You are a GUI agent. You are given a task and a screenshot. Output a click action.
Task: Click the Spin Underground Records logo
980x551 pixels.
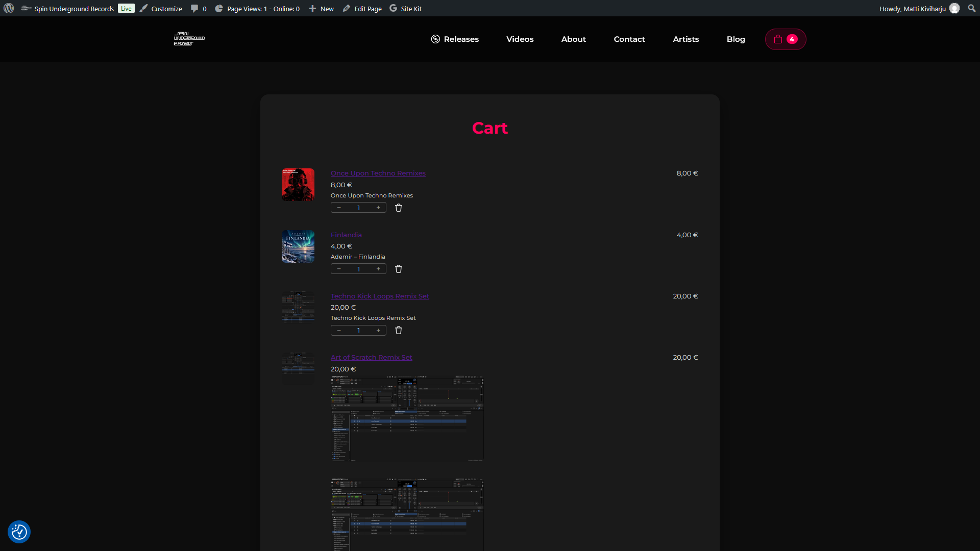(189, 39)
